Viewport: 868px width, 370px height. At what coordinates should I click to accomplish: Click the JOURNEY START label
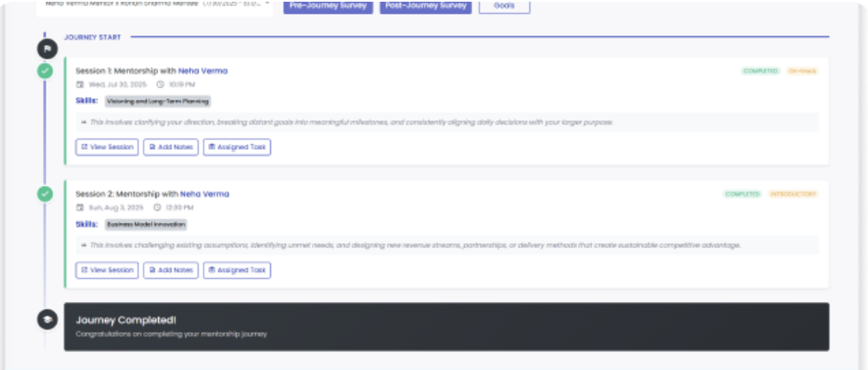[93, 37]
